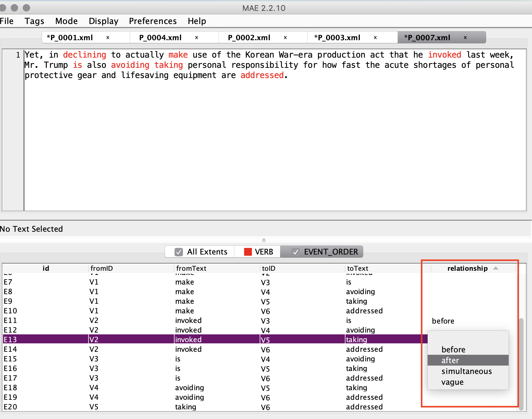Choose 'simultaneous' in the relationship dropdown
This screenshot has width=532, height=419.
point(468,371)
